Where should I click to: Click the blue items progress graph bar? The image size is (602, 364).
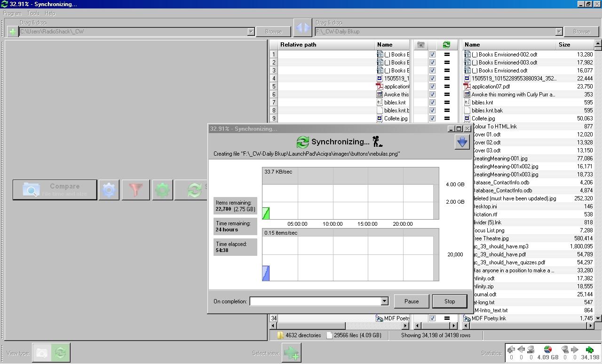pos(266,273)
